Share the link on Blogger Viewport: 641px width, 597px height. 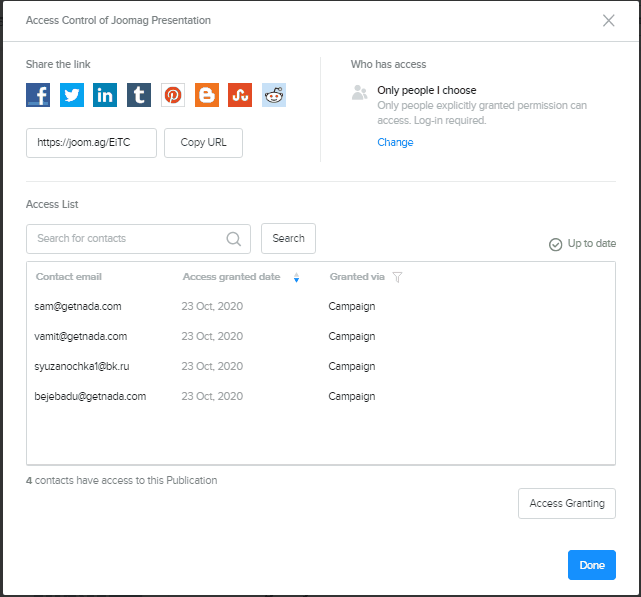(x=207, y=95)
